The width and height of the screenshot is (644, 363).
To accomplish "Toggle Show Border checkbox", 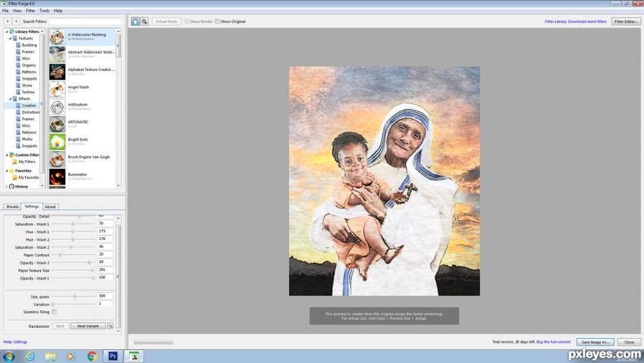I will pos(187,22).
